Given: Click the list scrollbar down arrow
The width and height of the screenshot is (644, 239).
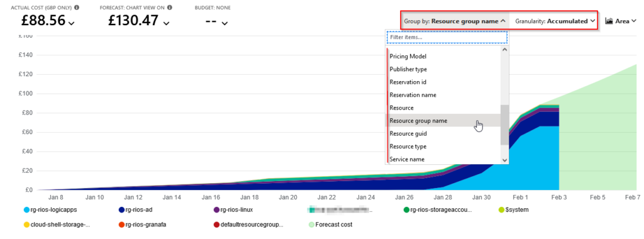Looking at the screenshot, I should (505, 160).
